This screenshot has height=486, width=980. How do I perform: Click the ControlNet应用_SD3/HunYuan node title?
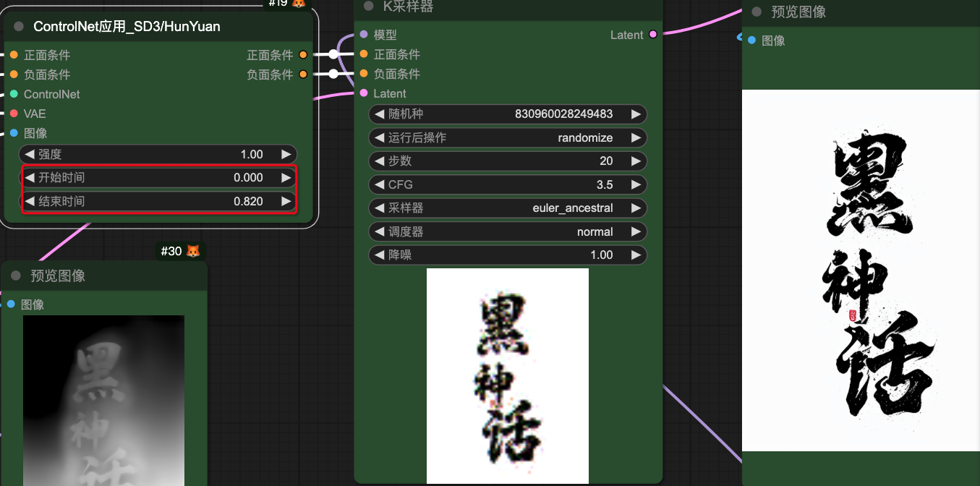127,27
